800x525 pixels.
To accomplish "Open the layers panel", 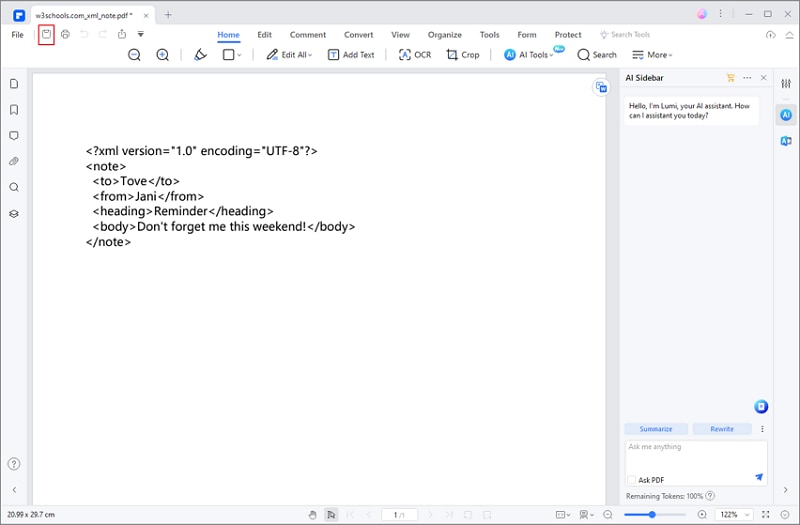I will (14, 214).
